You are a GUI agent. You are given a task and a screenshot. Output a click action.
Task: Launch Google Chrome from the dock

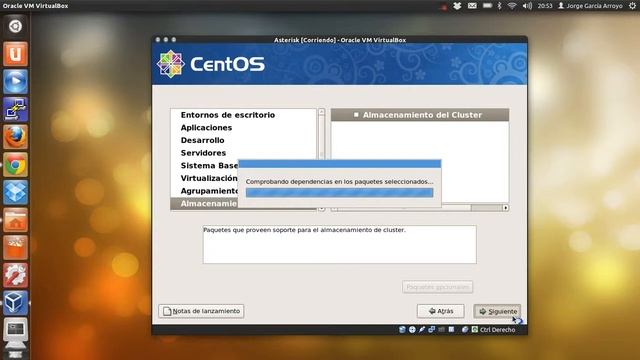[x=16, y=165]
